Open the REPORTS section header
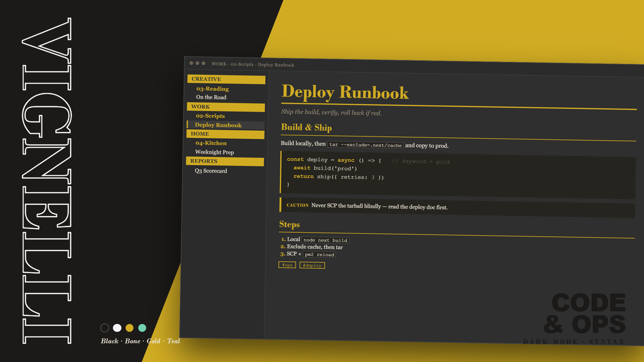Image resolution: width=644 pixels, height=362 pixels. point(225,161)
